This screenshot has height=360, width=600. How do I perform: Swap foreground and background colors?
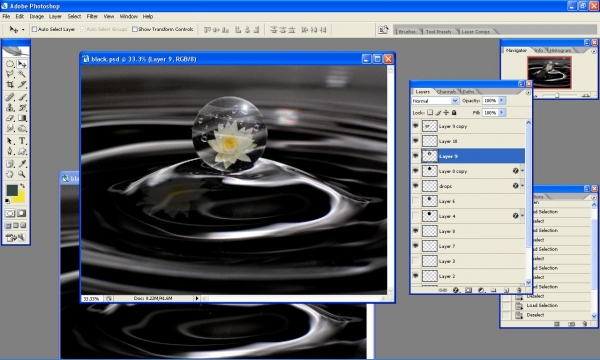click(x=23, y=186)
